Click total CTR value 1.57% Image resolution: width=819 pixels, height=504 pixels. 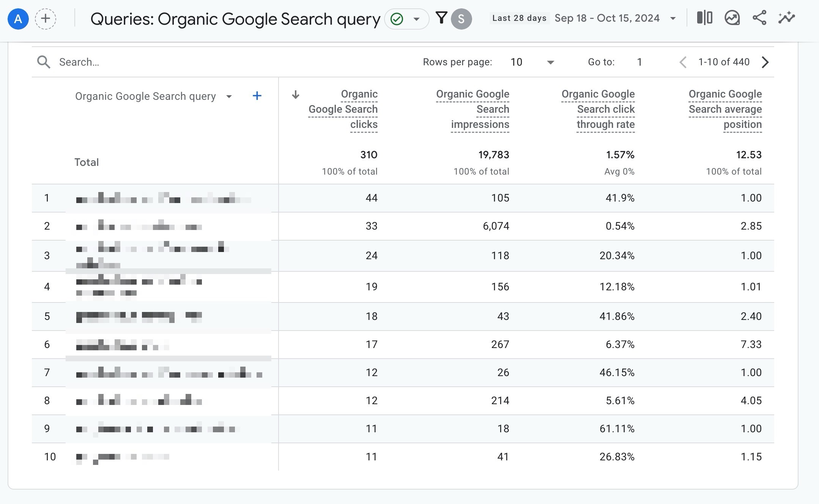point(620,155)
